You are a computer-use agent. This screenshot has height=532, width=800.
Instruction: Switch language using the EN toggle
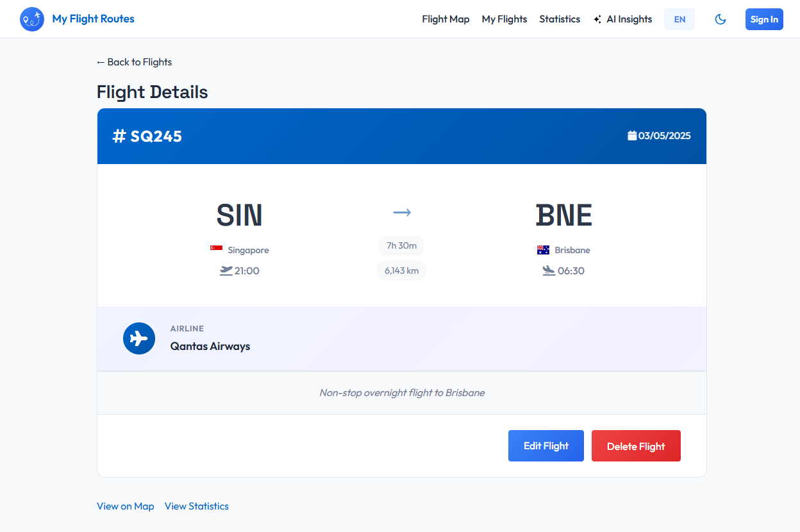point(679,19)
